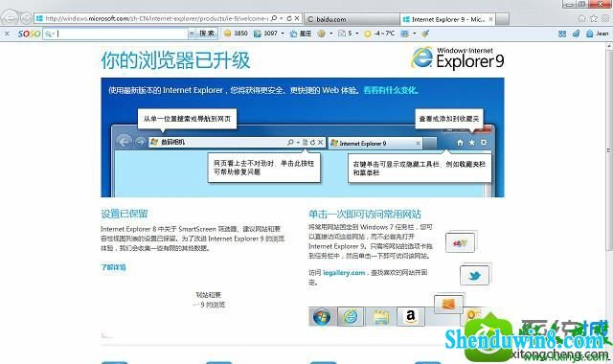Click the browser Forward arrow button
The height and width of the screenshot is (364, 613).
26,18
